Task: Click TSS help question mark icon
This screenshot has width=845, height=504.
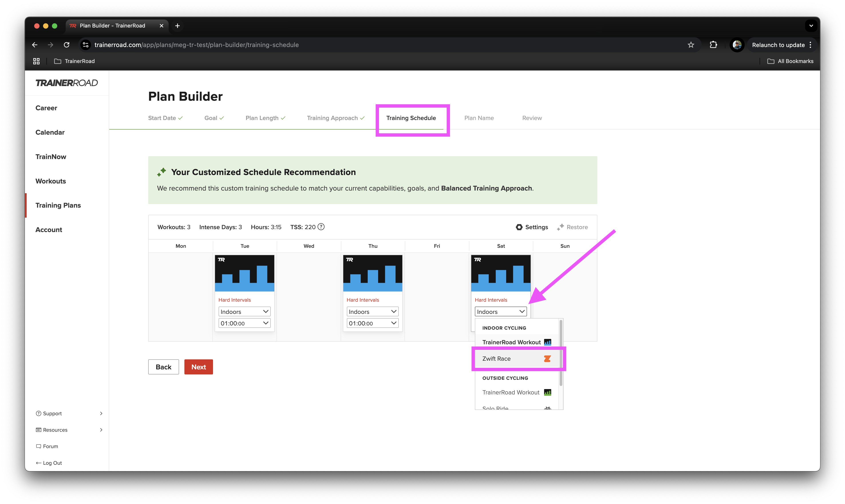Action: (321, 227)
